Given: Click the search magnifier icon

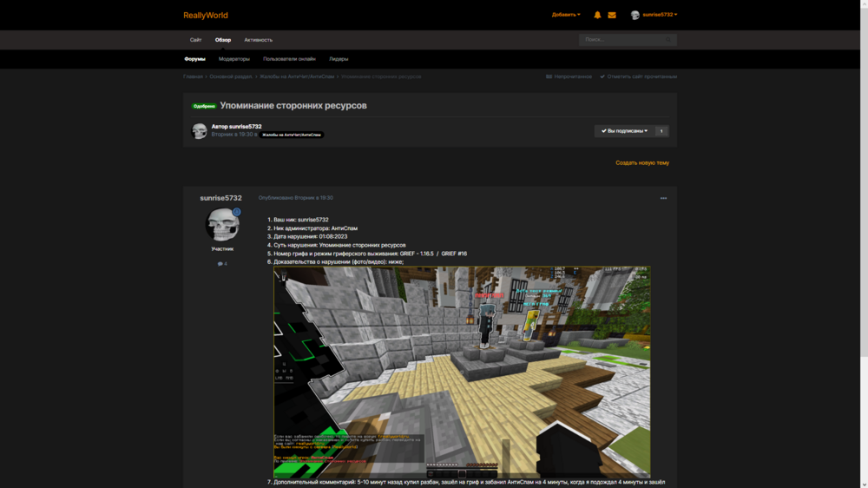Looking at the screenshot, I should (x=668, y=40).
